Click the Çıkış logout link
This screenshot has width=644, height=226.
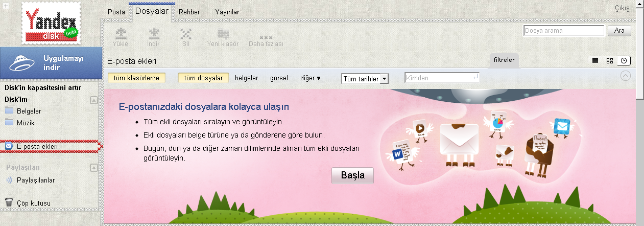coord(622,8)
